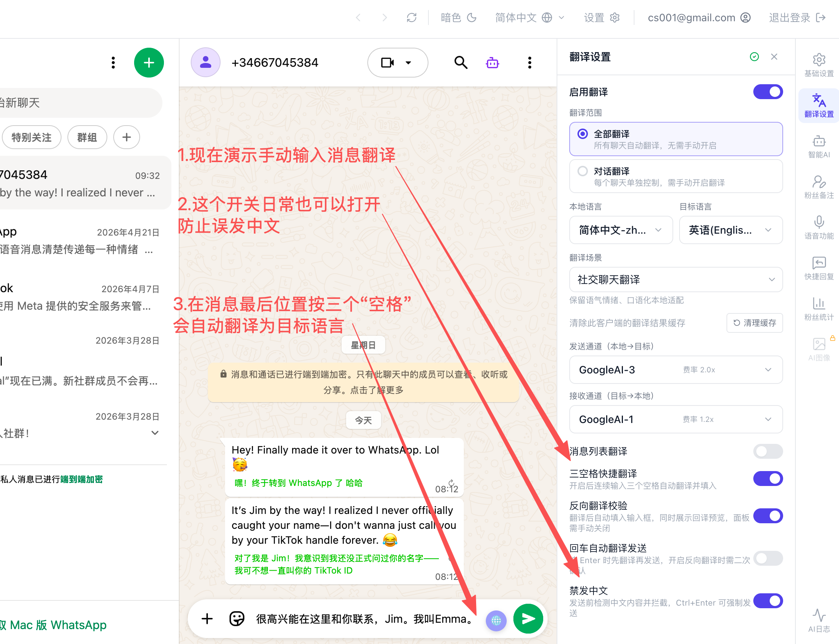Toggle the 回车自动翻译发送 switch

768,559
